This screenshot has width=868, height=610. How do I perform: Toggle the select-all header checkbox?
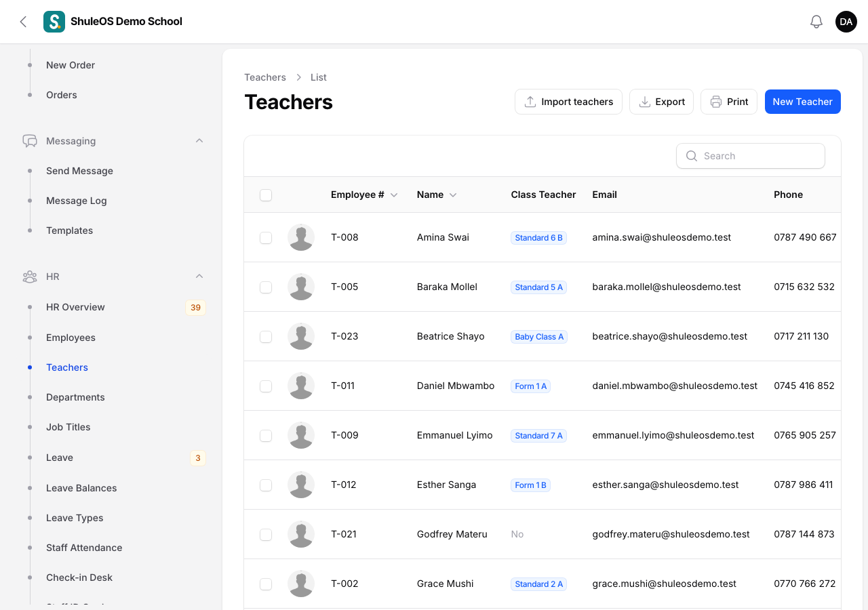coord(266,195)
